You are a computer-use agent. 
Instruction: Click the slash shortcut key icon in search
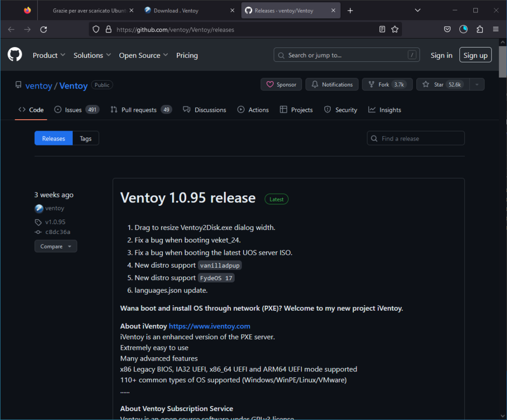coord(412,55)
